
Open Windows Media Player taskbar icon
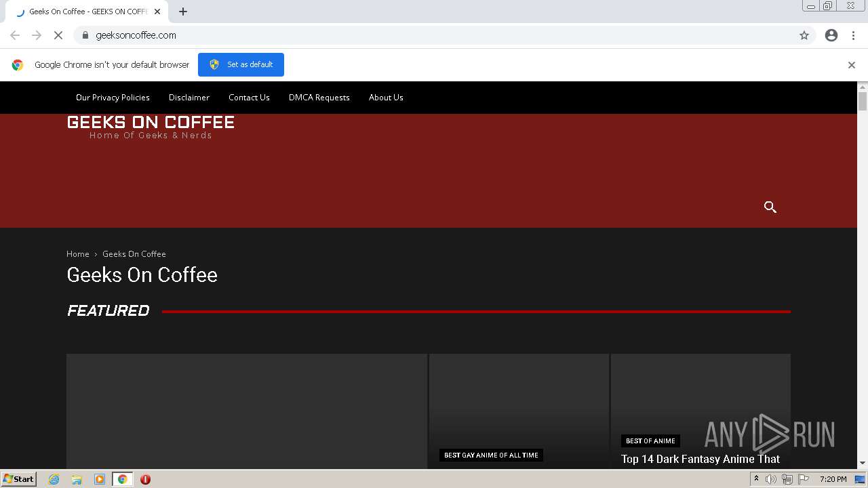[x=100, y=479]
